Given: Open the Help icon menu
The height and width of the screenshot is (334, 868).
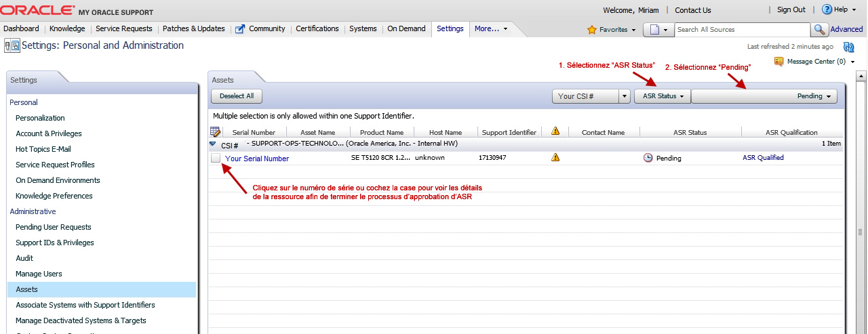Looking at the screenshot, I should pos(827,9).
